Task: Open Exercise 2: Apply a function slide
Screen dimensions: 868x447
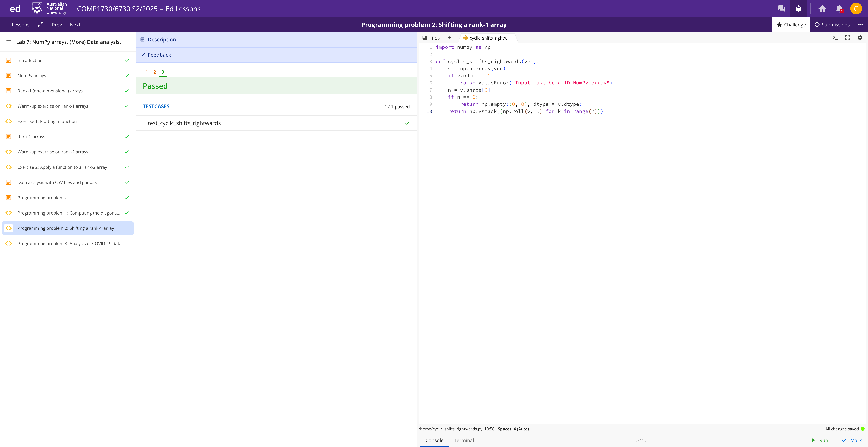Action: tap(68, 167)
